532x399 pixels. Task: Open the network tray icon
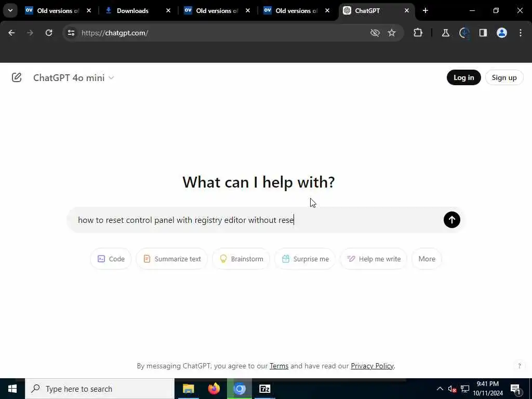click(465, 389)
